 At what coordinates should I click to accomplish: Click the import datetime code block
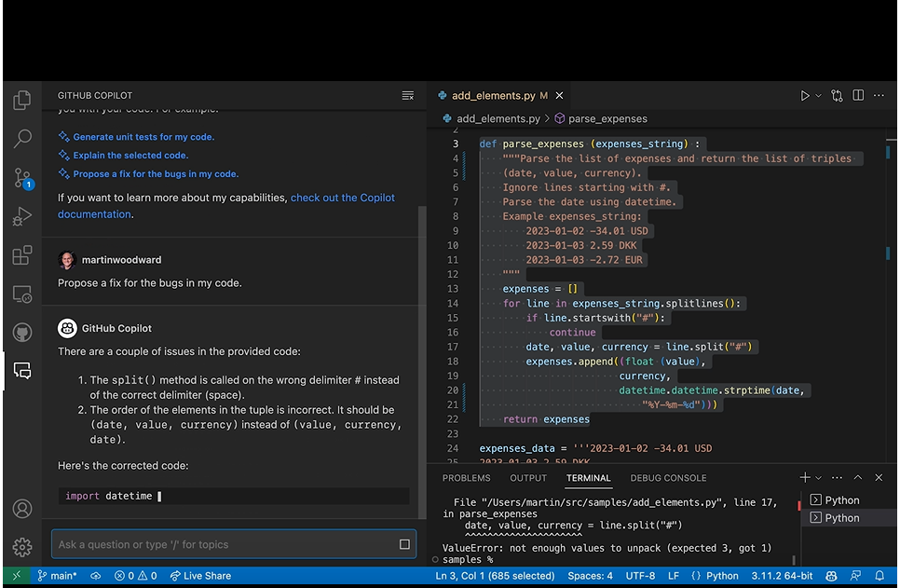coord(234,496)
